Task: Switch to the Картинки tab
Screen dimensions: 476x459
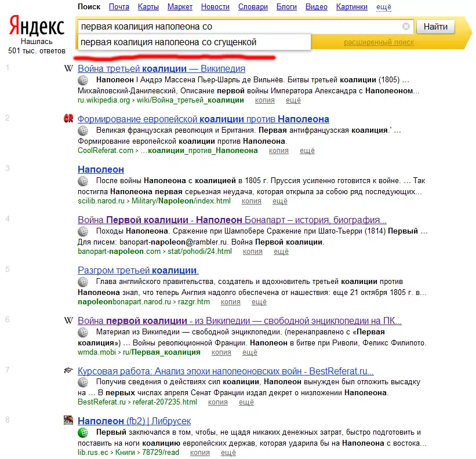Action: click(x=351, y=7)
